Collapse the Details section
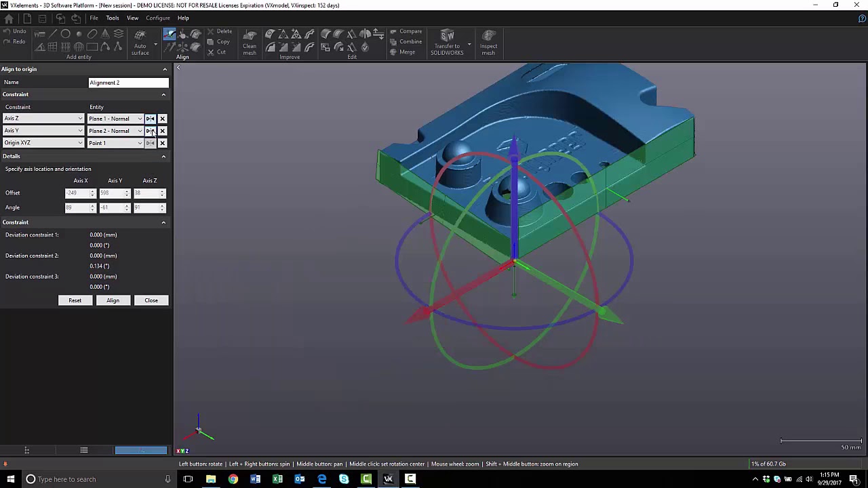Image resolution: width=868 pixels, height=488 pixels. coord(163,157)
